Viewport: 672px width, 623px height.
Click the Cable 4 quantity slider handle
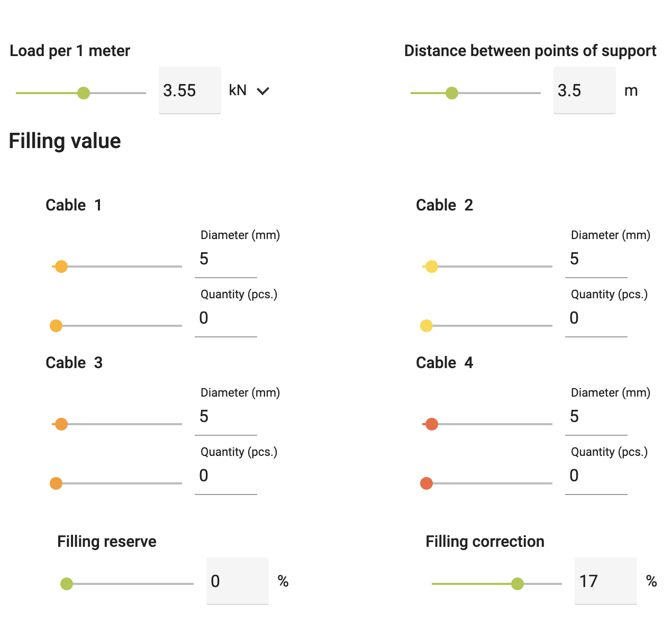tap(426, 483)
